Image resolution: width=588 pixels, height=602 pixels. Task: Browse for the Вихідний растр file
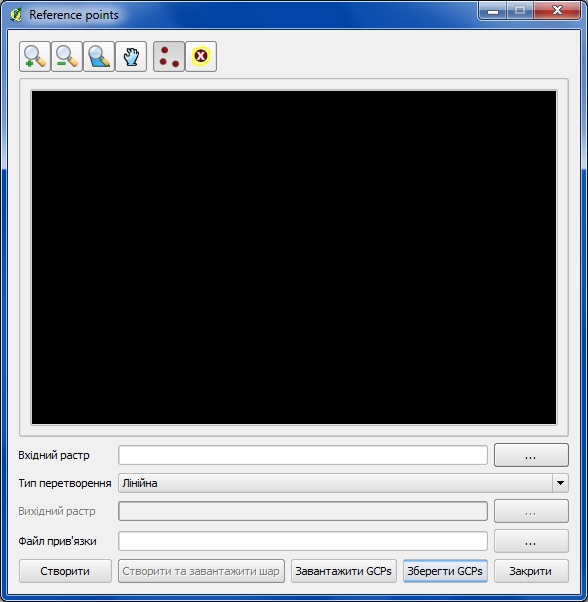(x=531, y=511)
